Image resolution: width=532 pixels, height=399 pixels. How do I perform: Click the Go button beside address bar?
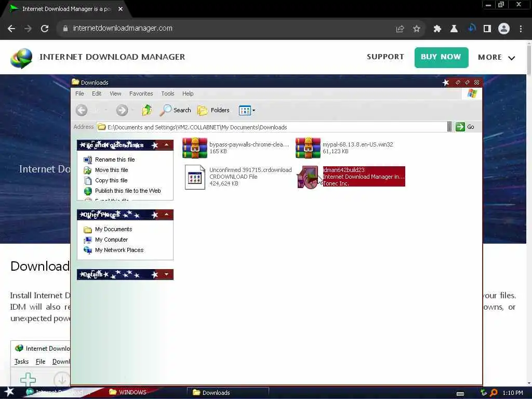465,127
